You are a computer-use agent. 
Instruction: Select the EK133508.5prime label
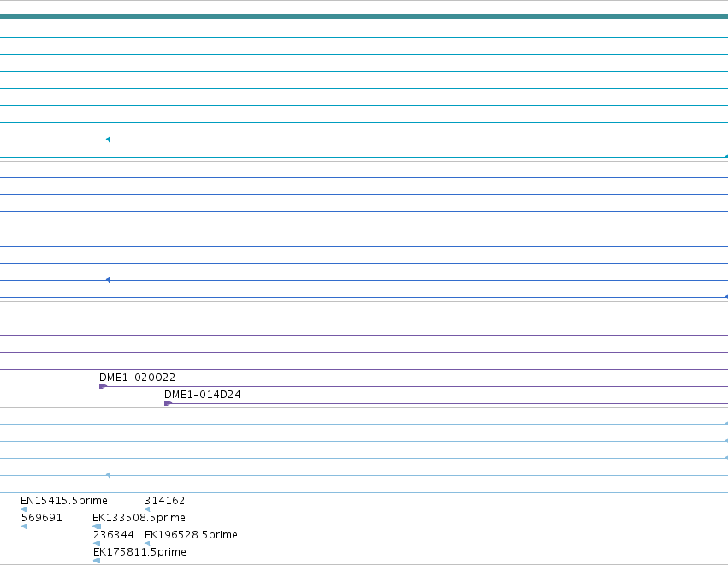pos(139,518)
